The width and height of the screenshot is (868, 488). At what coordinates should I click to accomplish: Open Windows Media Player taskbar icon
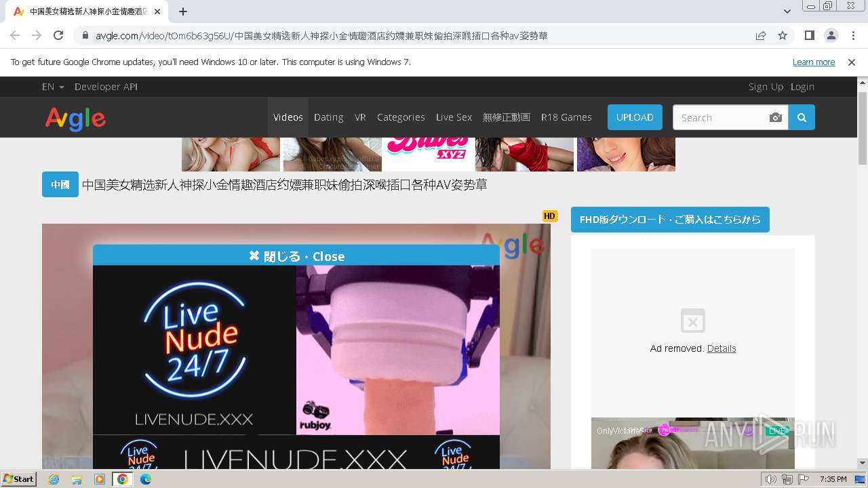coord(100,479)
